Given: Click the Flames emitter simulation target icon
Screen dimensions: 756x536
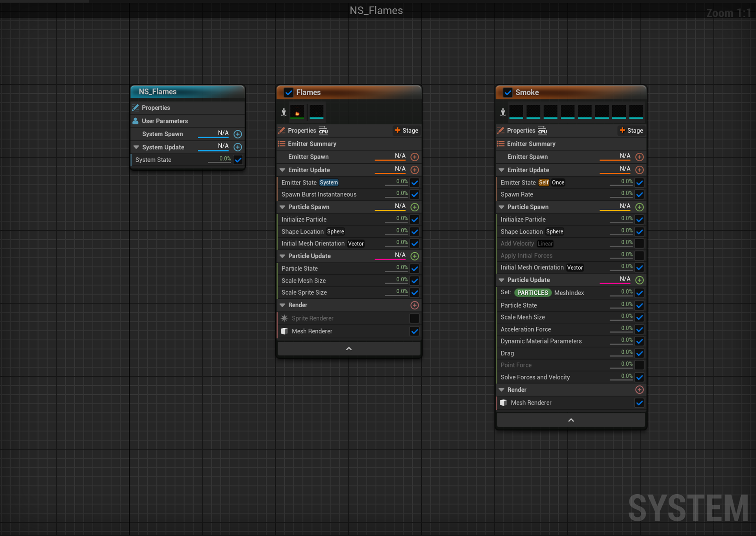Looking at the screenshot, I should 323,131.
